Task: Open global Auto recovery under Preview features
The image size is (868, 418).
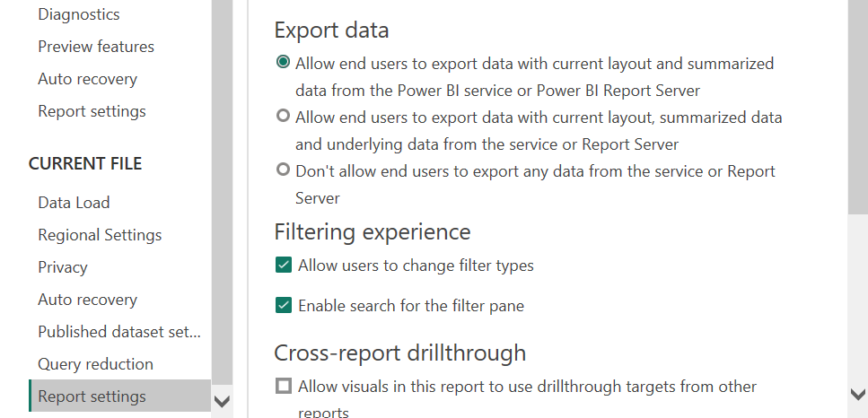Action: [87, 79]
